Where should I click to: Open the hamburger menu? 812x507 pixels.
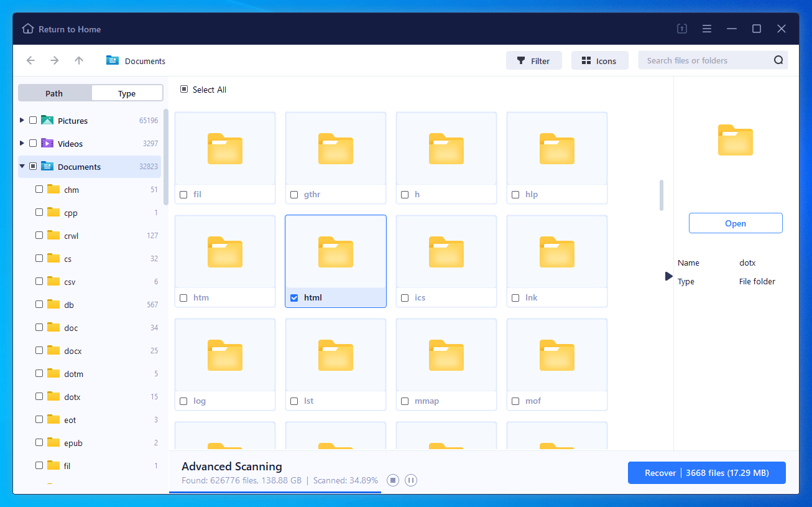(x=707, y=29)
